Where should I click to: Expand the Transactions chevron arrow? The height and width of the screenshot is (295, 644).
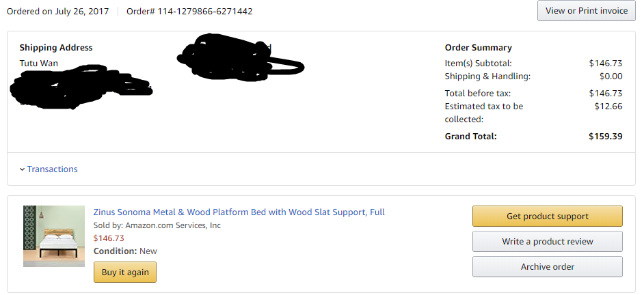(22, 169)
